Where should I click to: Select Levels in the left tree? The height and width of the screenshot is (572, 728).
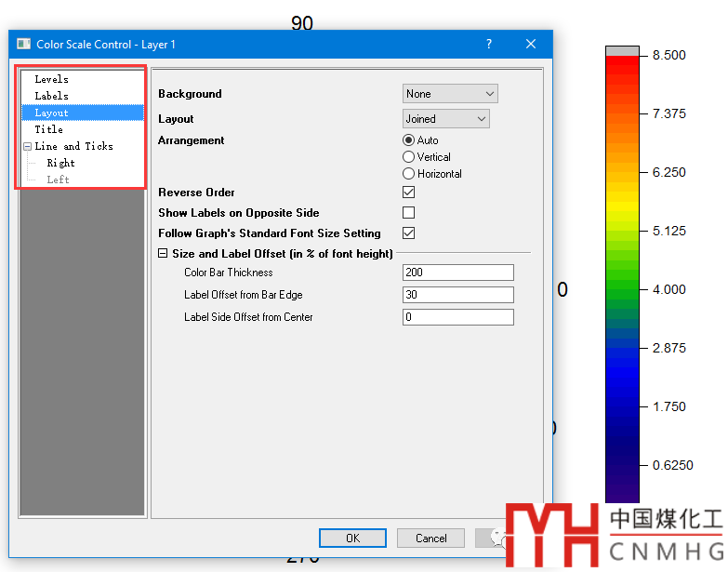51,80
